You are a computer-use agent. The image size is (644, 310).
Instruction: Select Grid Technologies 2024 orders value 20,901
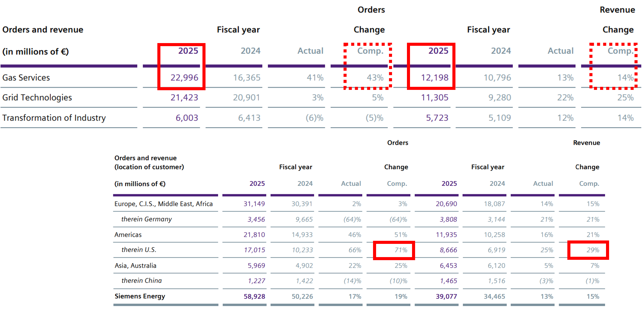tap(247, 98)
